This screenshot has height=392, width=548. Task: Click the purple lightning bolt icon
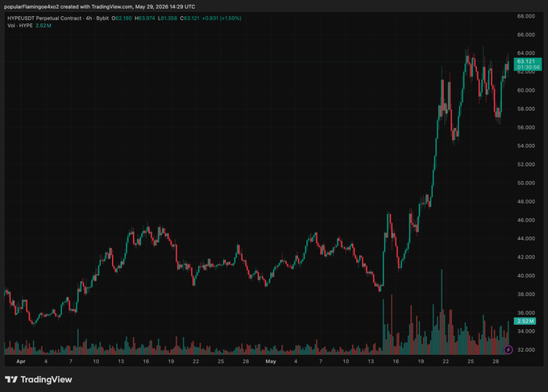click(509, 349)
